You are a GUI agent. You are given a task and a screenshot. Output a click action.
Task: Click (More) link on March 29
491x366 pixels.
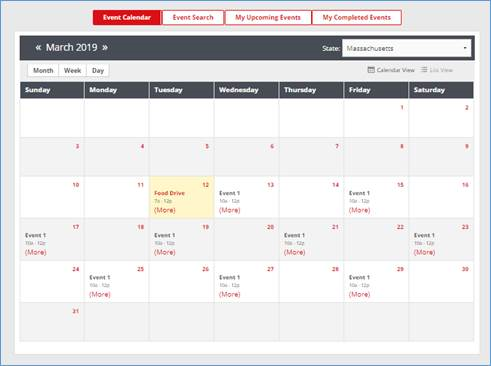pos(359,294)
